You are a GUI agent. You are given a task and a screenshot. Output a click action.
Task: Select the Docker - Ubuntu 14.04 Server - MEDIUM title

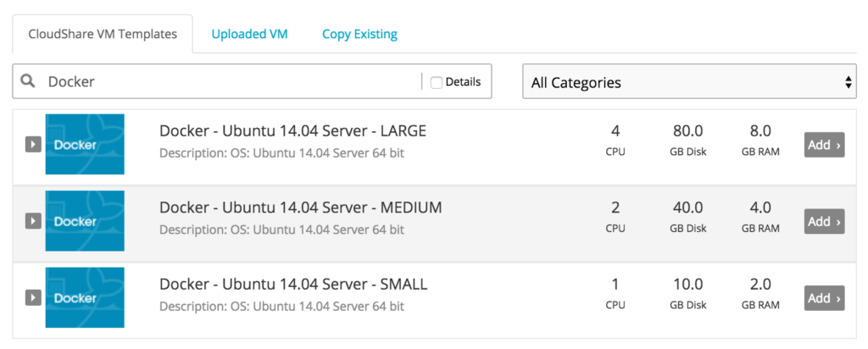(301, 208)
